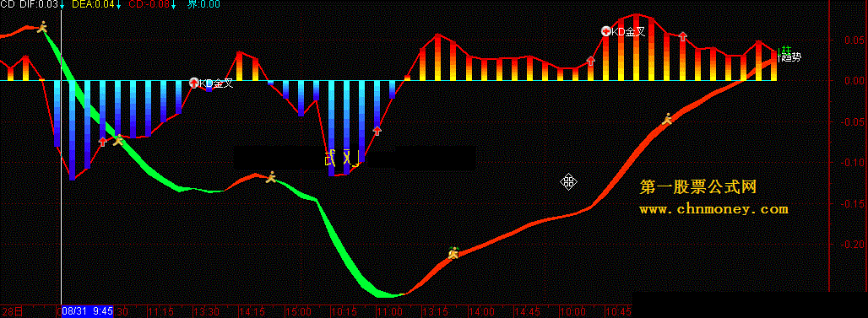Click the green 挂 marker above 趋势
Image resolution: width=868 pixels, height=318 pixels.
(786, 50)
